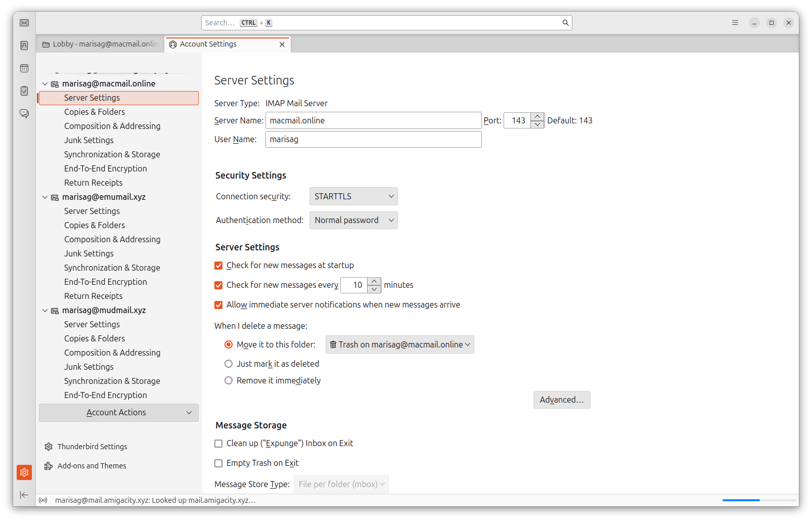Open Thunderbird Settings link
Image resolution: width=812 pixels, height=521 pixels.
point(92,447)
